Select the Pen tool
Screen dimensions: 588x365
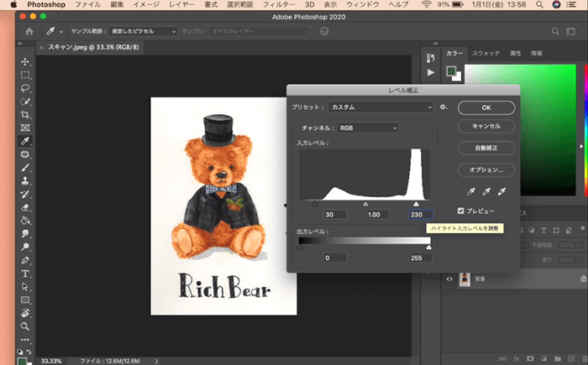(25, 260)
